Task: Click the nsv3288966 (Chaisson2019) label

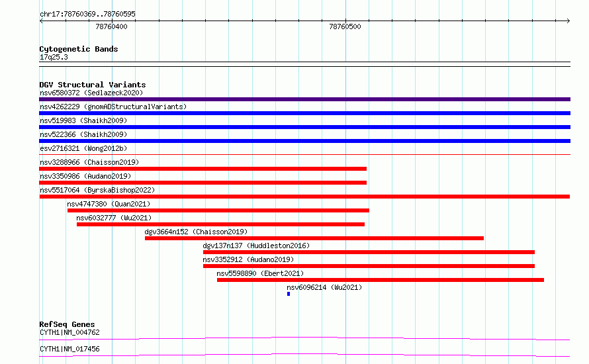Action: pyautogui.click(x=89, y=162)
